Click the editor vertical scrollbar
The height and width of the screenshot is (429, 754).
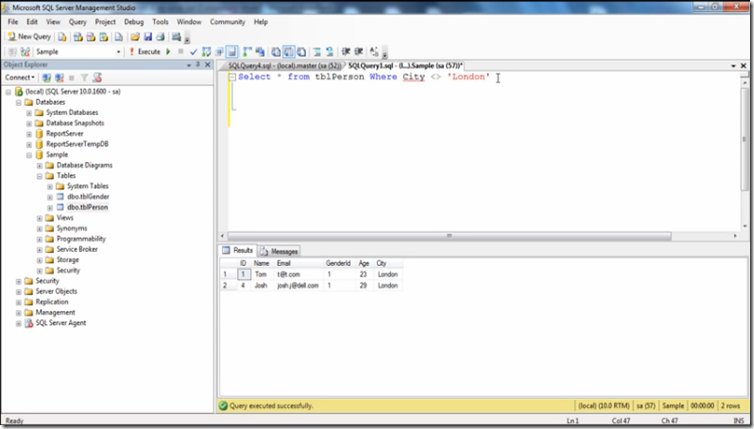(x=744, y=139)
